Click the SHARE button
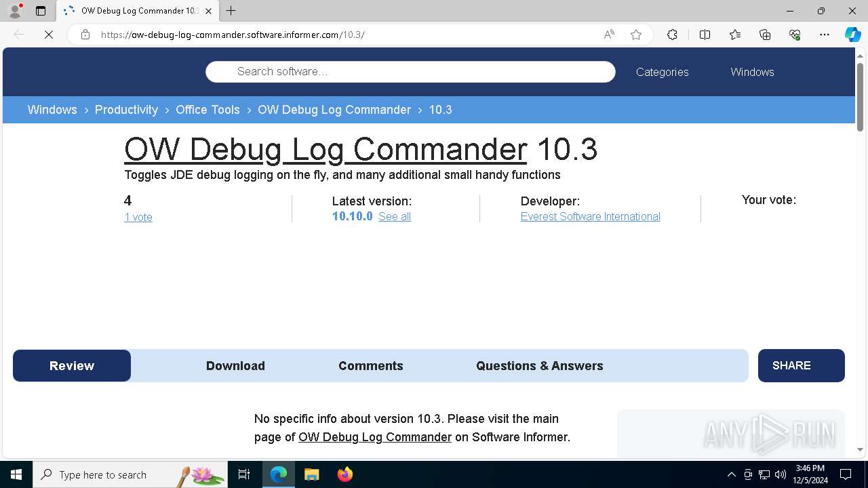The height and width of the screenshot is (488, 868). (802, 365)
